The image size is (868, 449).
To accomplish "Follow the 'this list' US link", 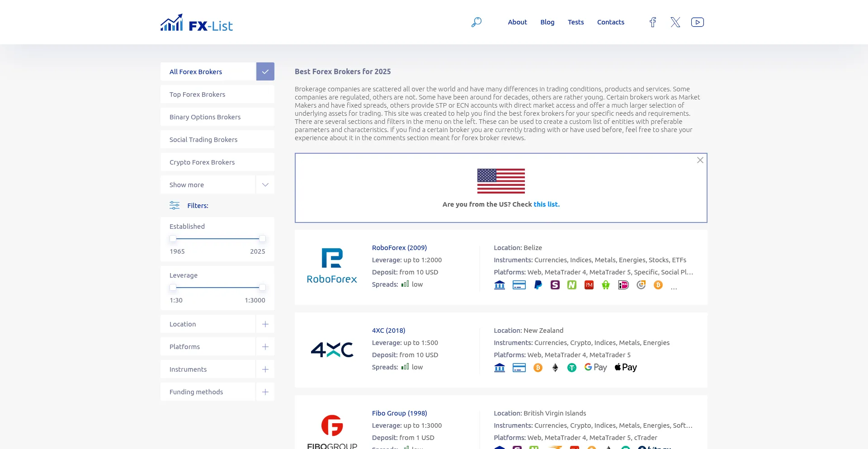I will 546,204.
